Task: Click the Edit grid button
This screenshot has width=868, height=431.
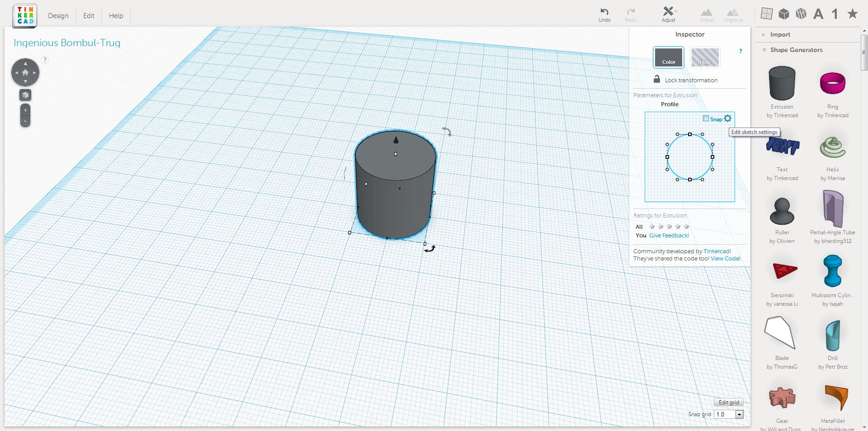Action: [728, 402]
